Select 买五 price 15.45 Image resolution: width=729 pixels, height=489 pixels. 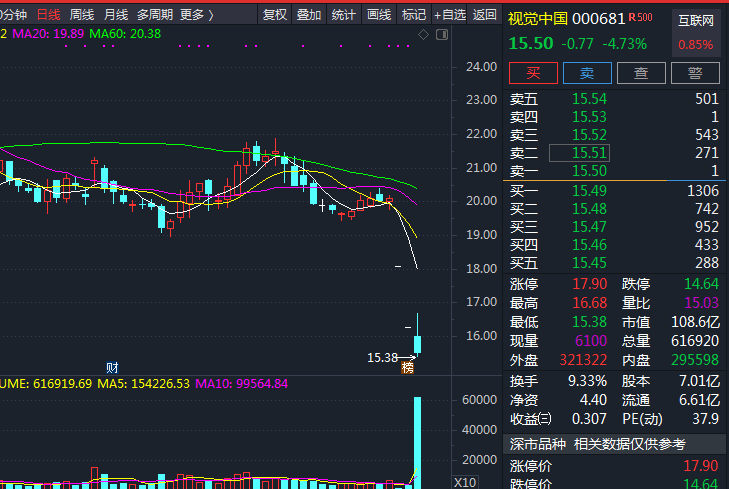(x=589, y=263)
